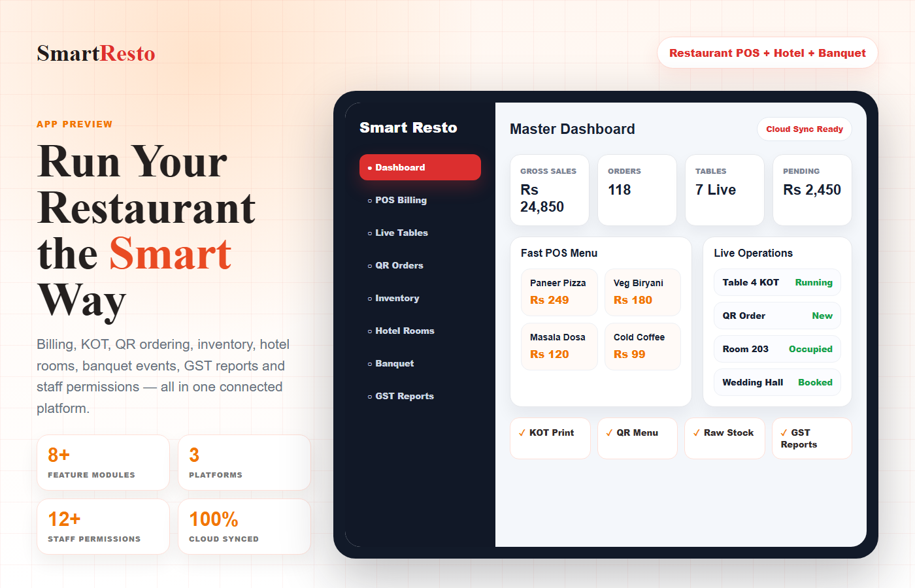Click the 3 Platforms card
Screen dimensions: 915x588
pyautogui.click(x=244, y=463)
